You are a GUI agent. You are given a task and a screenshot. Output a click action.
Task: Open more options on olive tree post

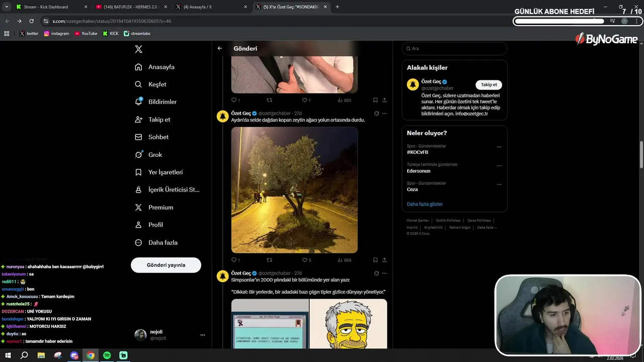[x=384, y=114]
